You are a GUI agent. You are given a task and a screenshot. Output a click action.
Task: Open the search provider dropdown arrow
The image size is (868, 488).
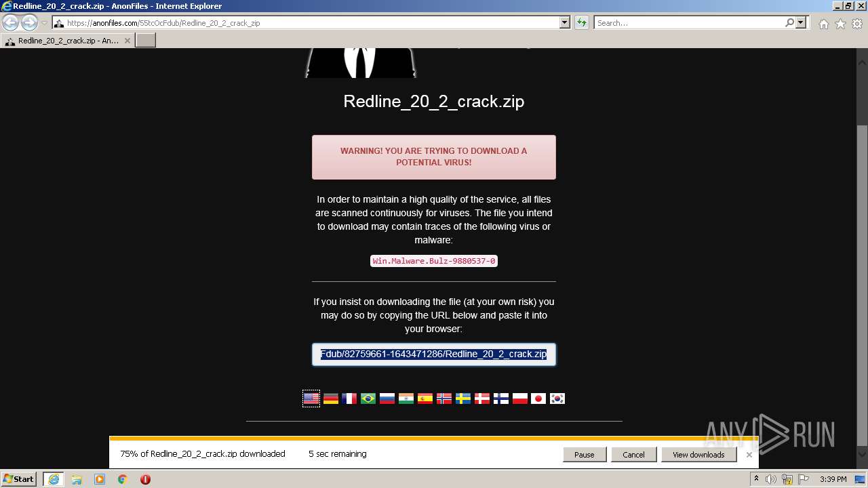point(801,23)
